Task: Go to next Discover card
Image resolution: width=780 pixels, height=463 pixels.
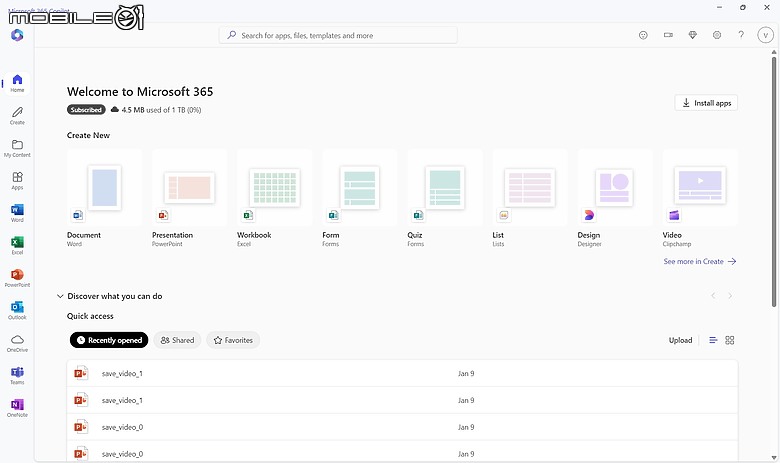Action: pos(730,296)
